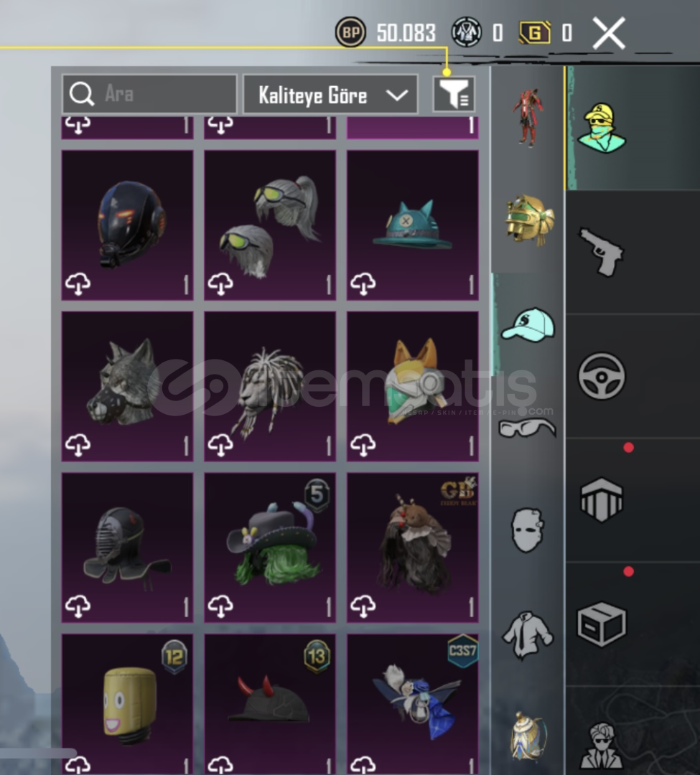Open the steering wheel vehicle category
This screenshot has width=700, height=775.
pos(601,375)
